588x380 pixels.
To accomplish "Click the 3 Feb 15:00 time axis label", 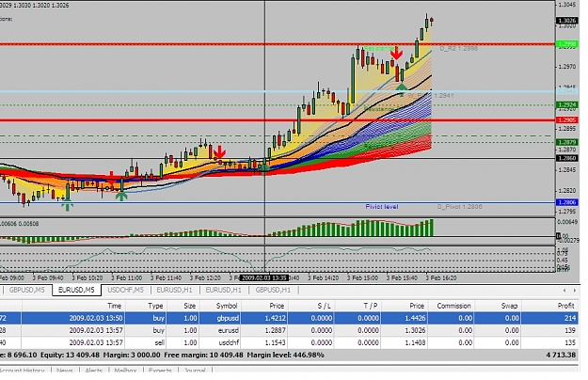I will [x=362, y=278].
